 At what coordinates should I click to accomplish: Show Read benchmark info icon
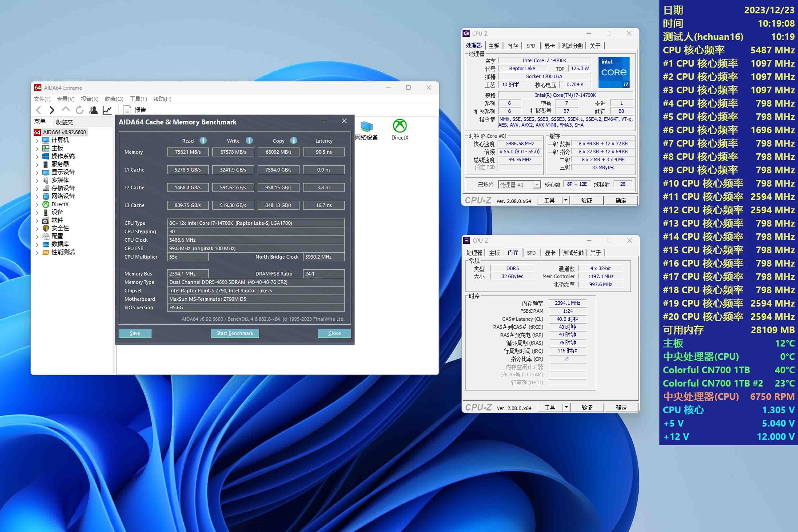pos(203,141)
